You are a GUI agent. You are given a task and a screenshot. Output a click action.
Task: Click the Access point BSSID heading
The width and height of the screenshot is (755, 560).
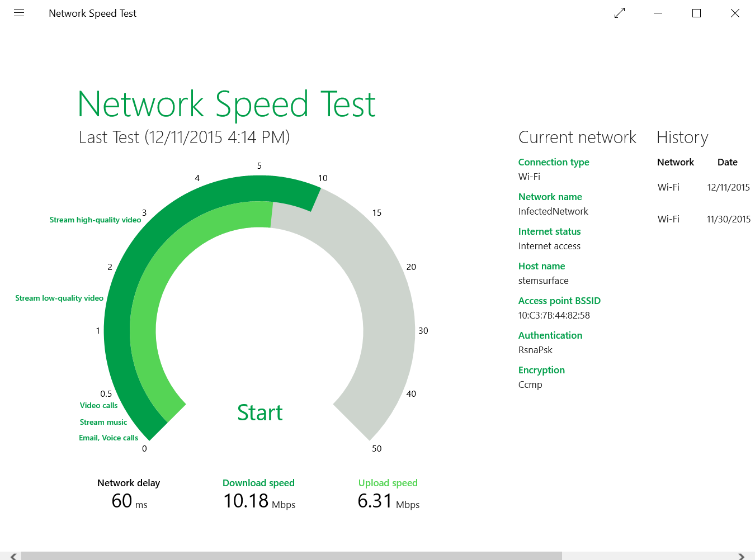(559, 301)
